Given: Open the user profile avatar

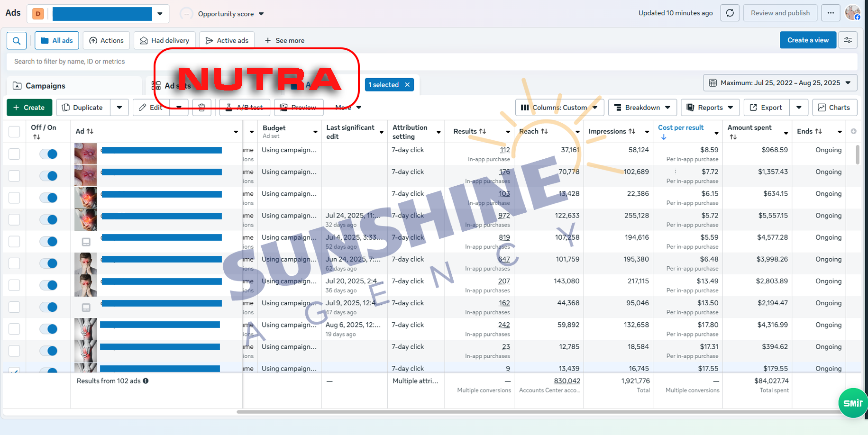Looking at the screenshot, I should tap(852, 13).
